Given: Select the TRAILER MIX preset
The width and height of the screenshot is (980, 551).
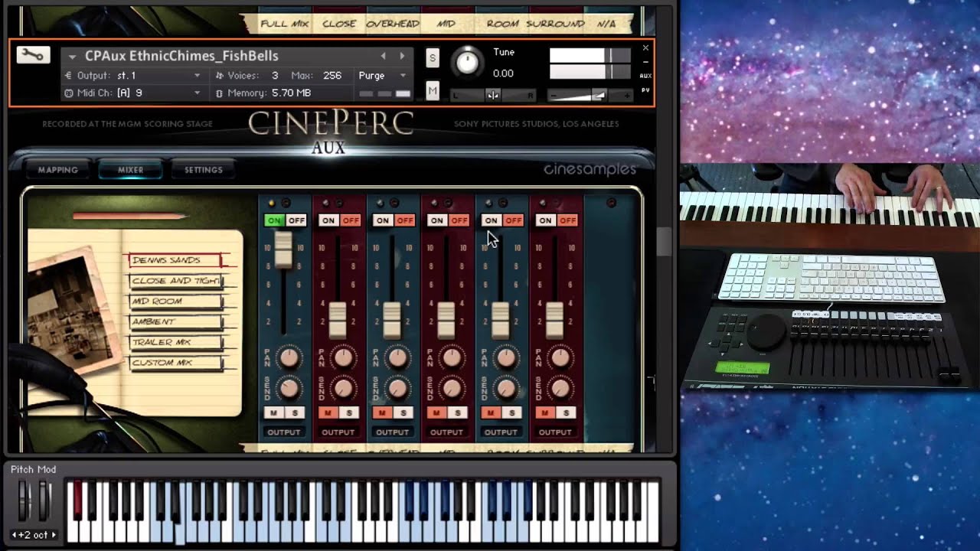Looking at the screenshot, I should (175, 342).
